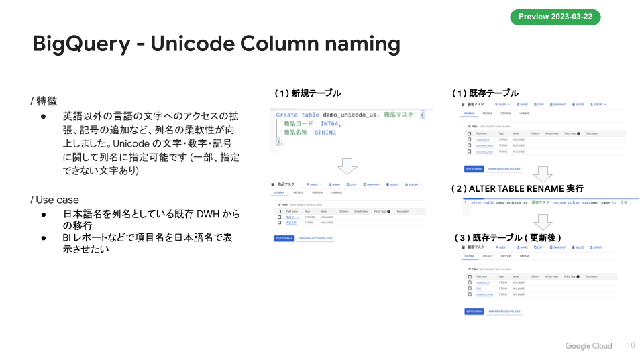644x362 pixels.
Task: Click Query in the 商品マスタ table toolbar
Action: point(314,185)
